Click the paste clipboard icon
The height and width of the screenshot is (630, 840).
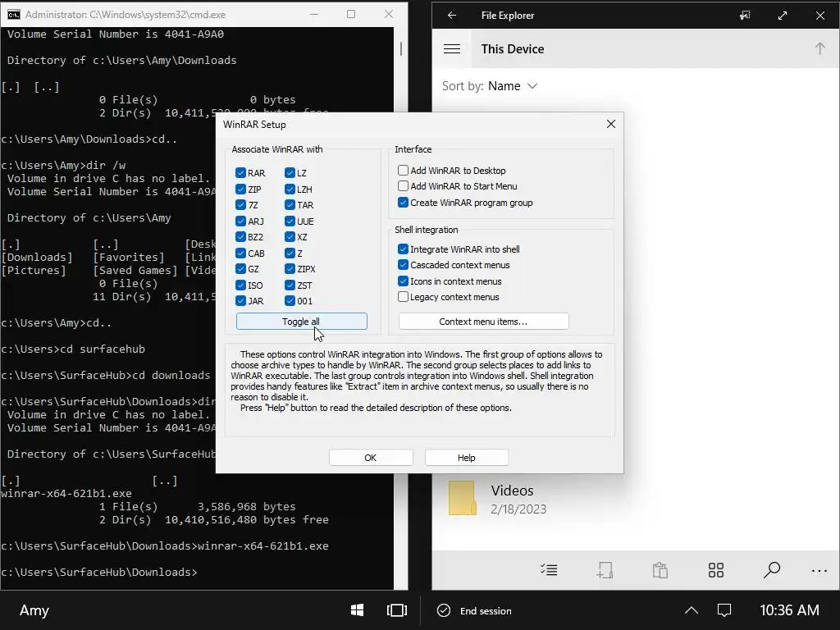660,570
